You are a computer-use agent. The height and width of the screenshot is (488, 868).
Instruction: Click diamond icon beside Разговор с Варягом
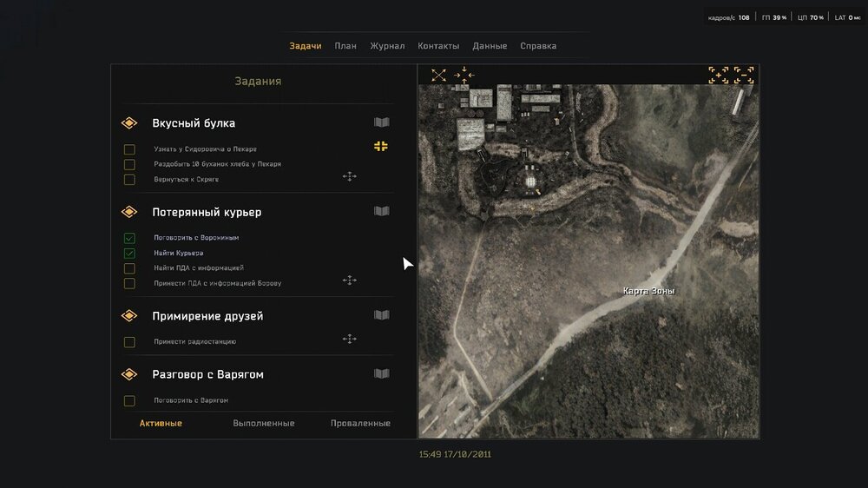click(x=129, y=374)
